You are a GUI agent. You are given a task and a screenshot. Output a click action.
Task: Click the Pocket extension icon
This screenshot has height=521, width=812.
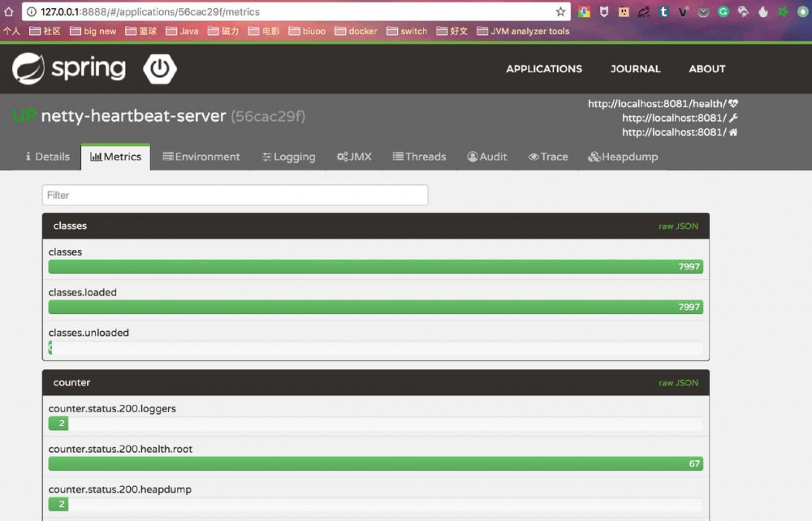pos(703,11)
